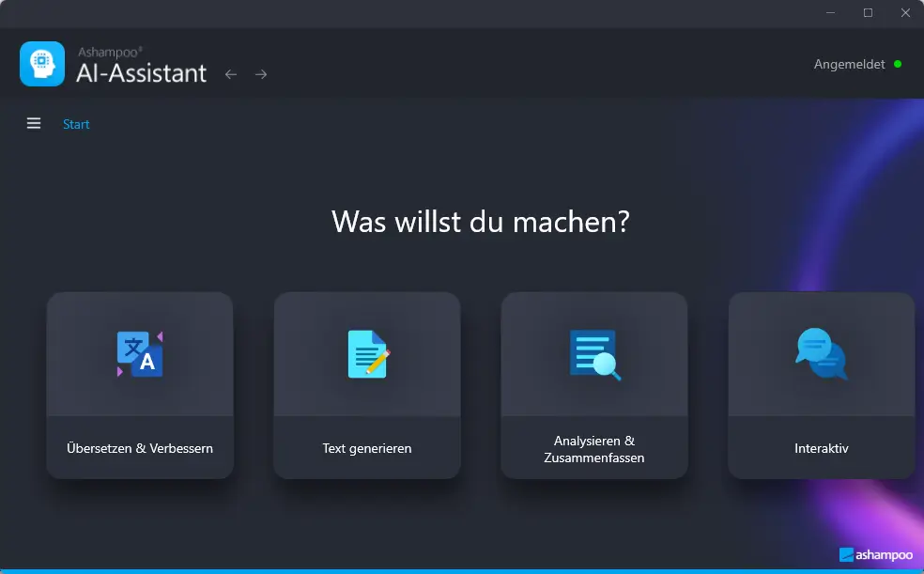Click the magnifier document analysis icon
The width and height of the screenshot is (924, 574).
click(595, 355)
